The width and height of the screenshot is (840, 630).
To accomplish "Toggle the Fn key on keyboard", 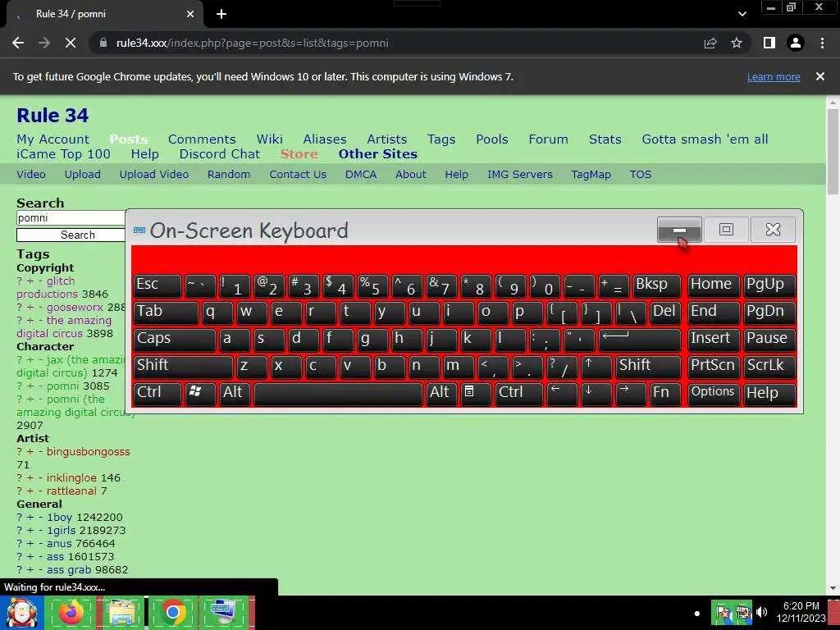I will tap(665, 393).
